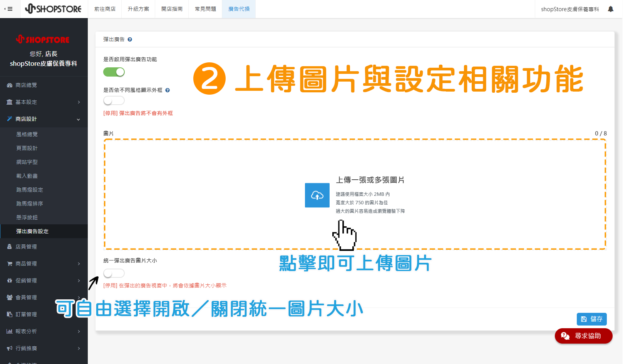Click the 訂單管理 document icon
This screenshot has width=623, height=364.
[10, 314]
